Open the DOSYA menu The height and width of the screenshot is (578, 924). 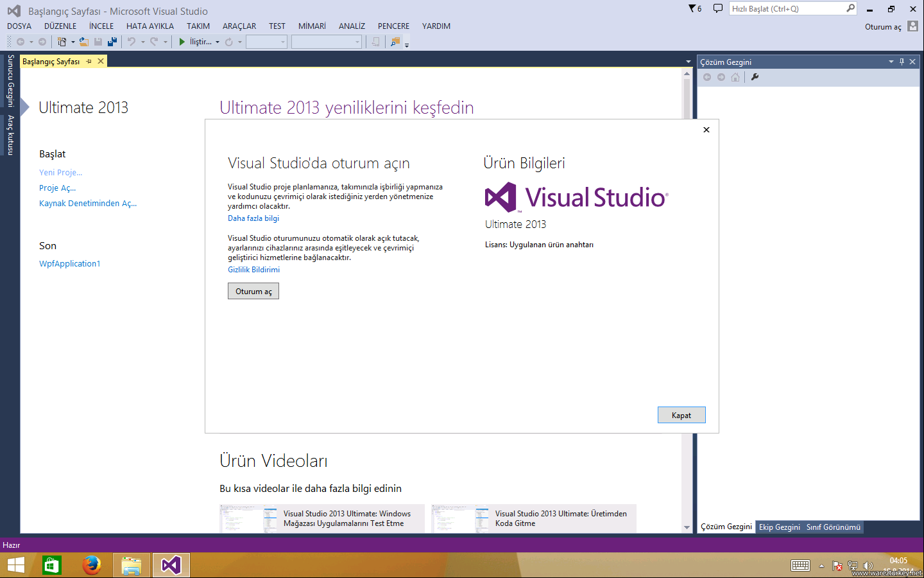pos(19,26)
